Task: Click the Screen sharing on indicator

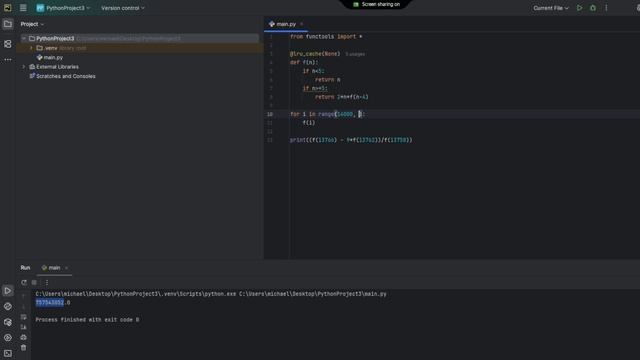Action: (x=376, y=4)
